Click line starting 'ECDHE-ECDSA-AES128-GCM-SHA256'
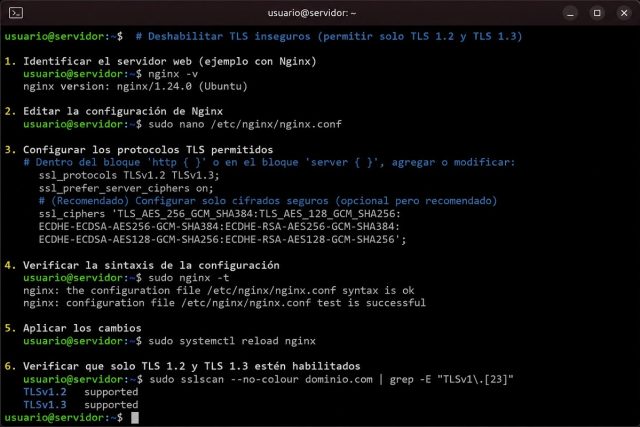Image resolution: width=640 pixels, height=427 pixels. [223, 239]
